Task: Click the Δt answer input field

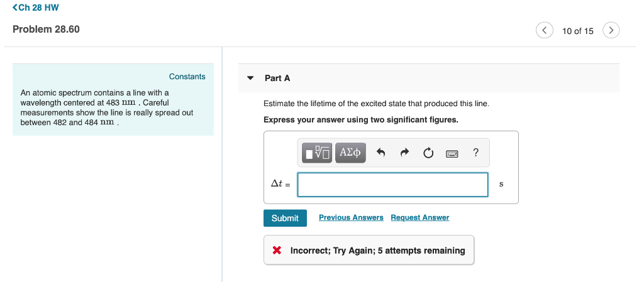Action: coord(392,185)
